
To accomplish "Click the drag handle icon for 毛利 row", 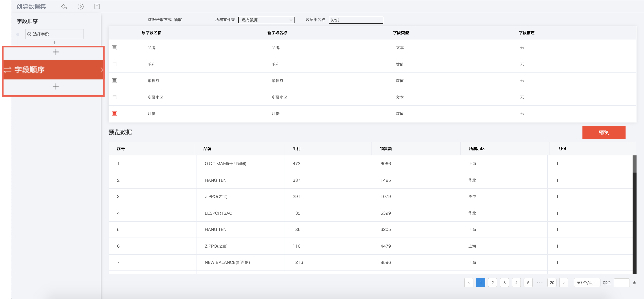I will (114, 64).
